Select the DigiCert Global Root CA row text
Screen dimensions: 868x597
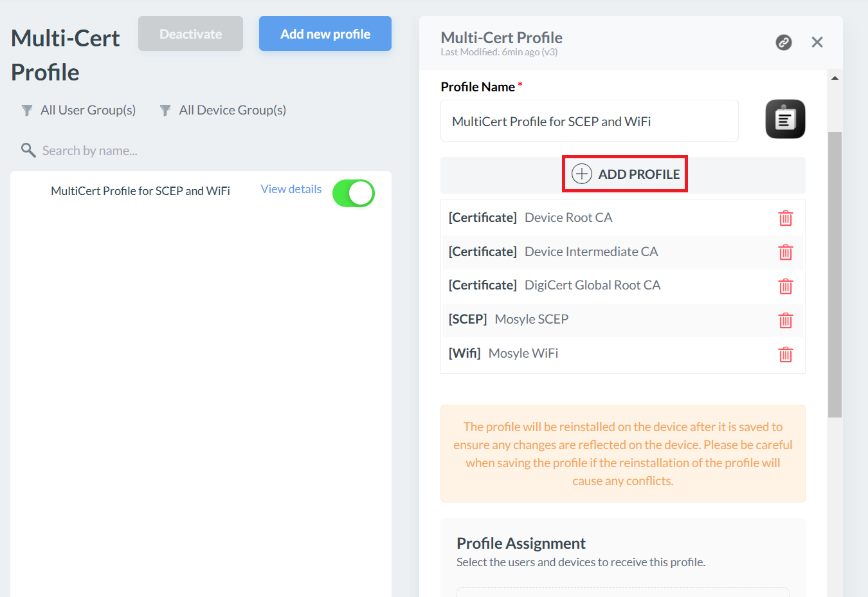593,285
